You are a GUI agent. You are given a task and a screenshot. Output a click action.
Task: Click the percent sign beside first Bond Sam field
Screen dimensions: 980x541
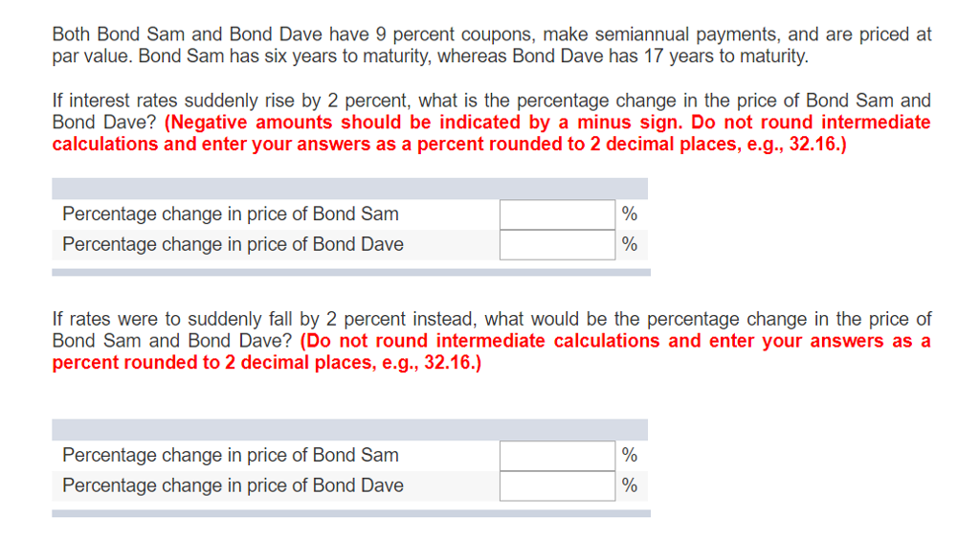[630, 214]
